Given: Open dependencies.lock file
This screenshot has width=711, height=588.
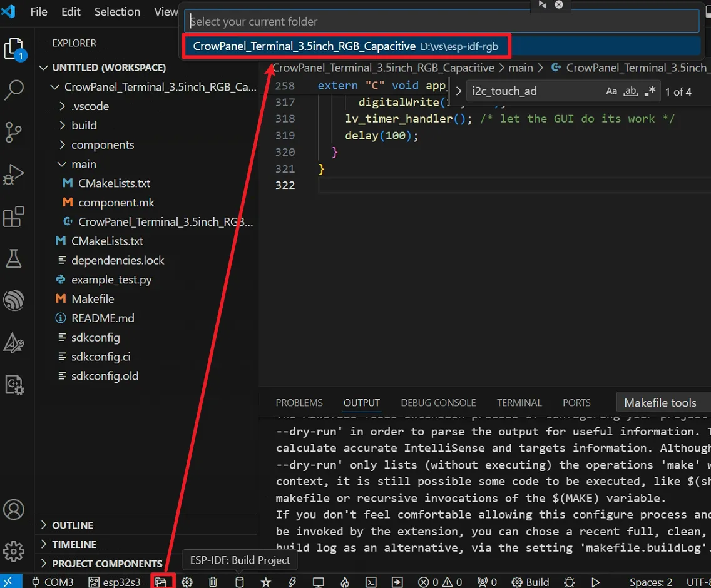Looking at the screenshot, I should 118,260.
